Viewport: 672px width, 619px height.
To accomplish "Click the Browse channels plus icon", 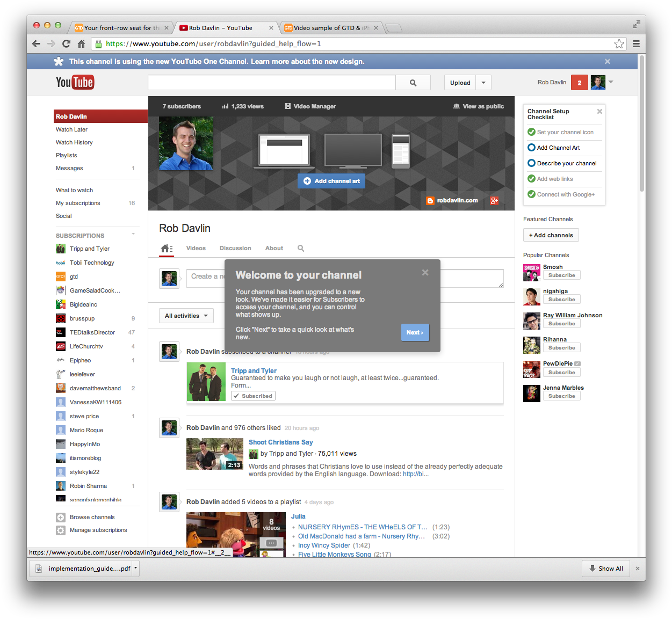I will (61, 518).
